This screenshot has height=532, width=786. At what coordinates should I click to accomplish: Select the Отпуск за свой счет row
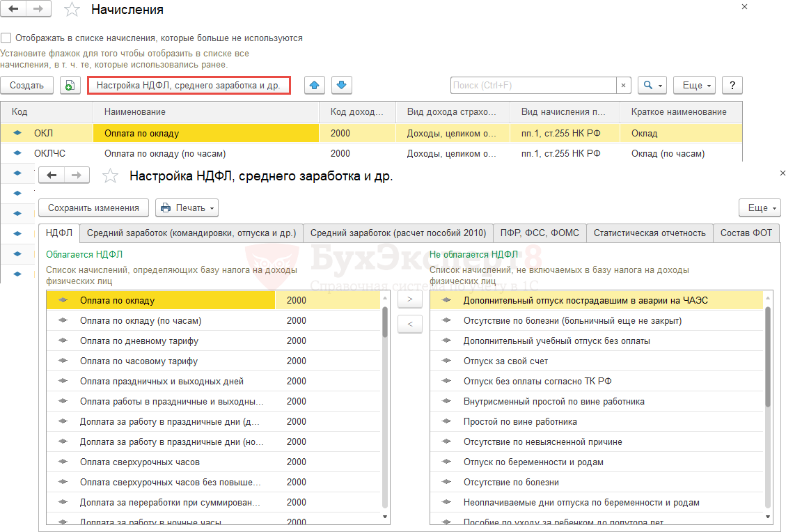(505, 361)
